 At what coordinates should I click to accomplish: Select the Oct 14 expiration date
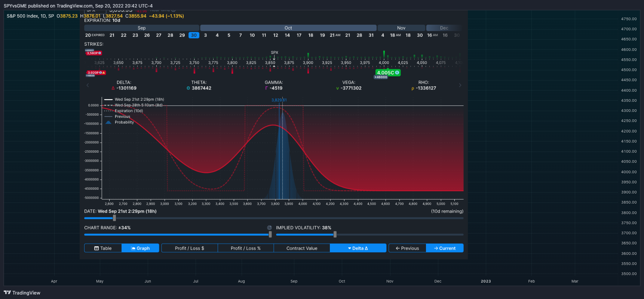pos(287,35)
